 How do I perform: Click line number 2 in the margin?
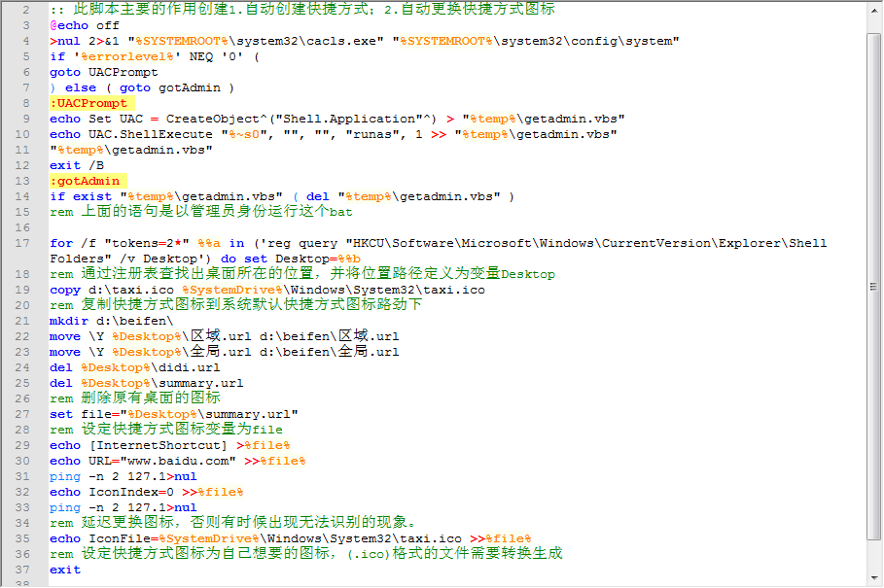pos(26,10)
